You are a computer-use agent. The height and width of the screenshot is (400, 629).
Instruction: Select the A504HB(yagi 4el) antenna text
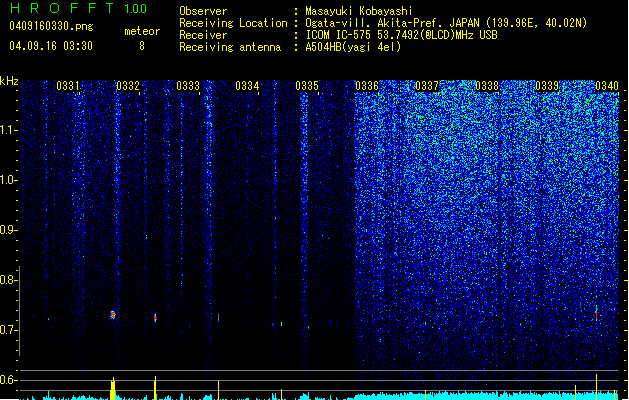coord(353,47)
